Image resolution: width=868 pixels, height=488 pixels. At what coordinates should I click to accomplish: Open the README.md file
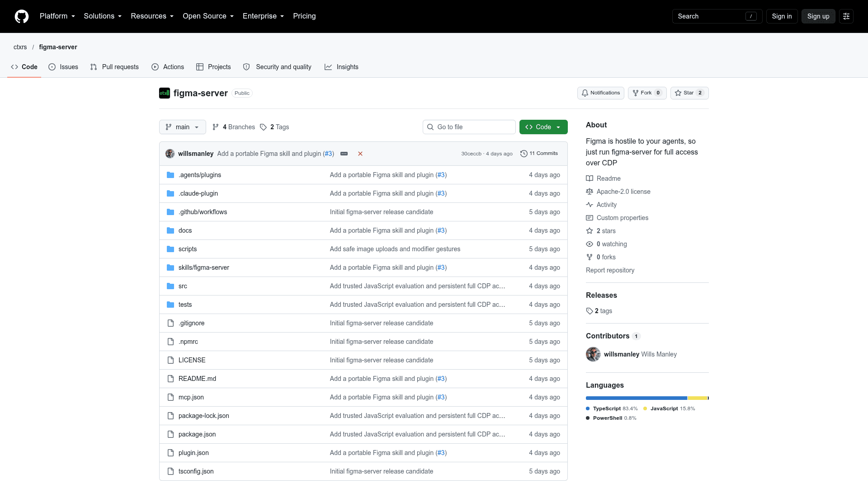pos(197,379)
